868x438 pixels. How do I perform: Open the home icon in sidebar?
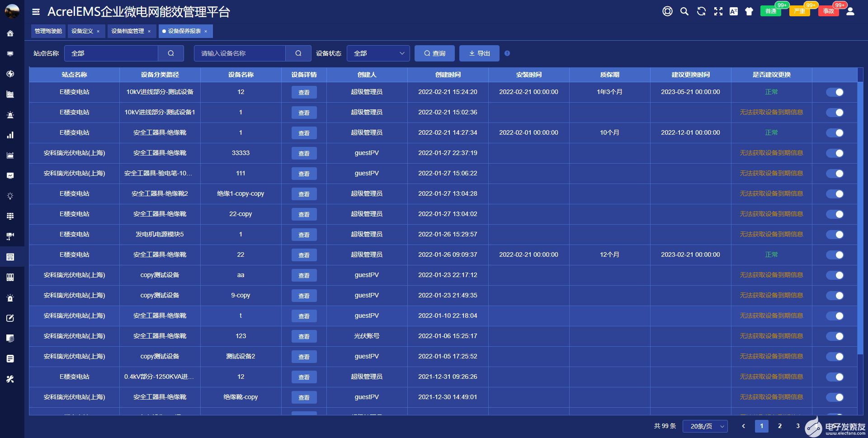pos(10,33)
